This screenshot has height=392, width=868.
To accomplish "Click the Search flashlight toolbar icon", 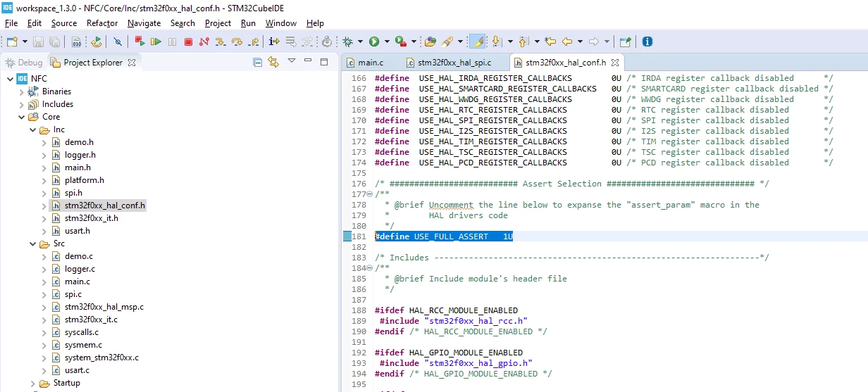I will [447, 42].
